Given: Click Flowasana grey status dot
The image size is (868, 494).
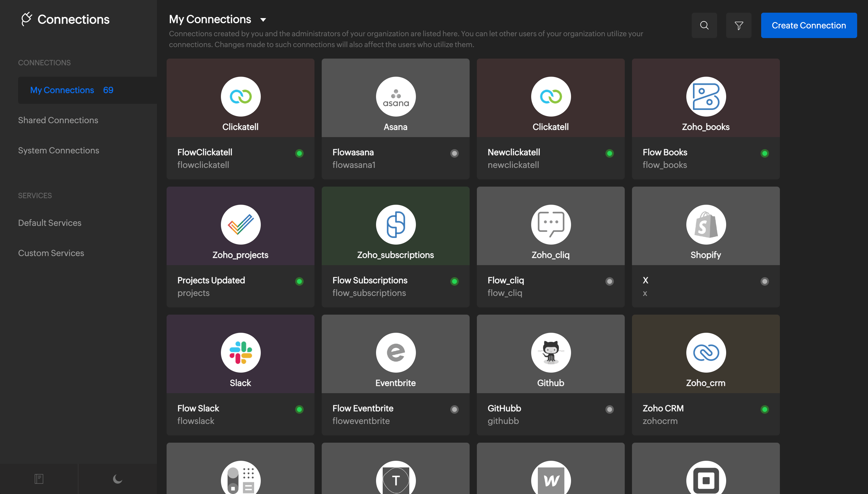Looking at the screenshot, I should [x=454, y=153].
